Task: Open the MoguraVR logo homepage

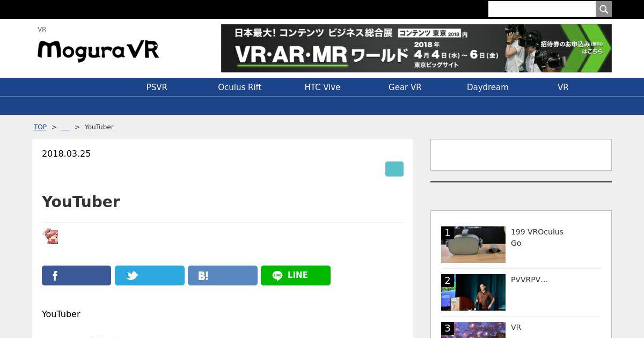Action: point(98,51)
